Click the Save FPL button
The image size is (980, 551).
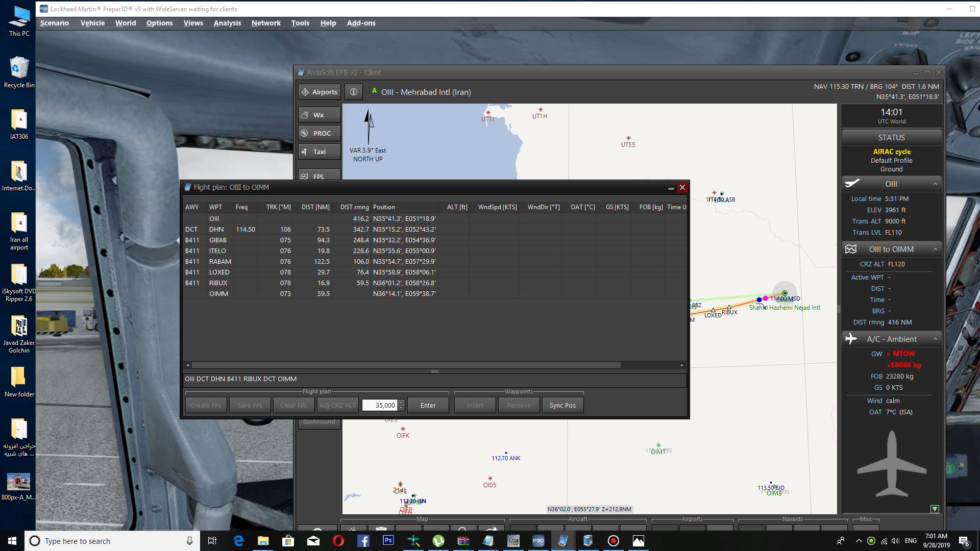pyautogui.click(x=250, y=405)
